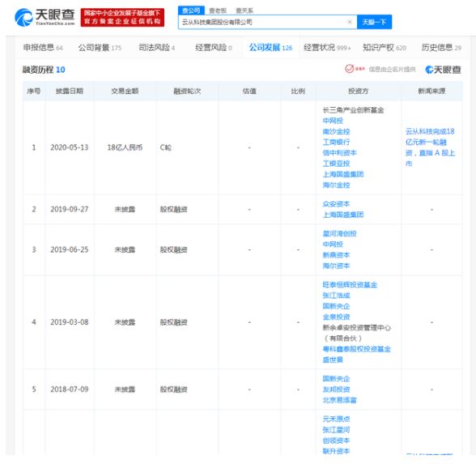
Task: Open investor link 海尔资本
Action: click(x=336, y=266)
